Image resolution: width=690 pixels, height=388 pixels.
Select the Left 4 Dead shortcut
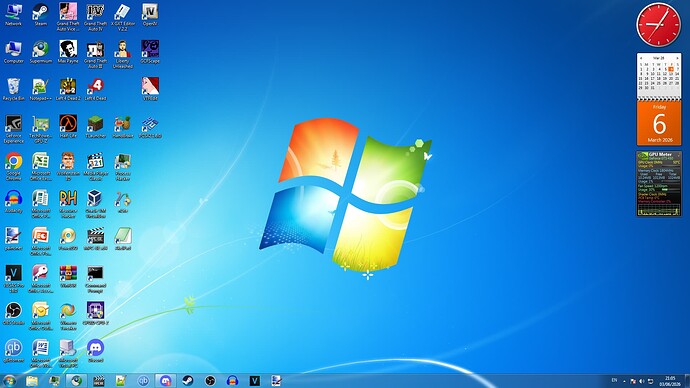click(95, 89)
